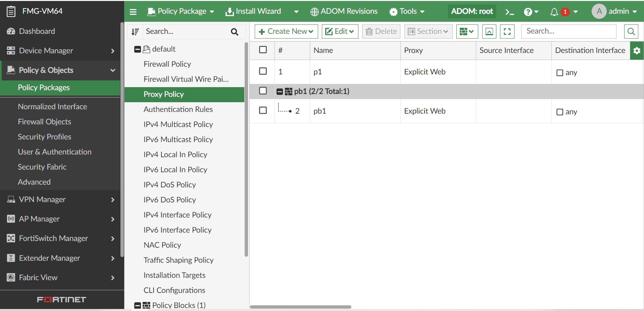This screenshot has width=644, height=311.
Task: Tick the any destination interface checkbox on pb1
Action: coord(559,112)
